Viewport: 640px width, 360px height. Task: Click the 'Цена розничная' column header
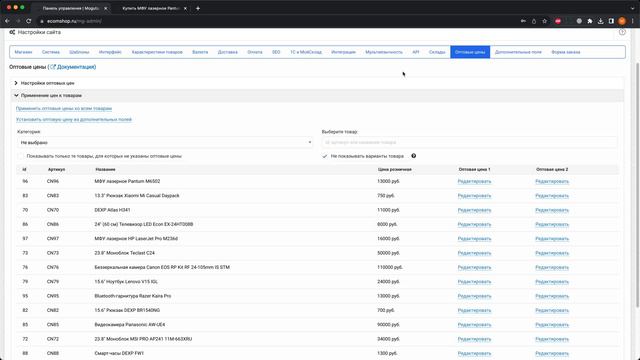[x=394, y=169]
